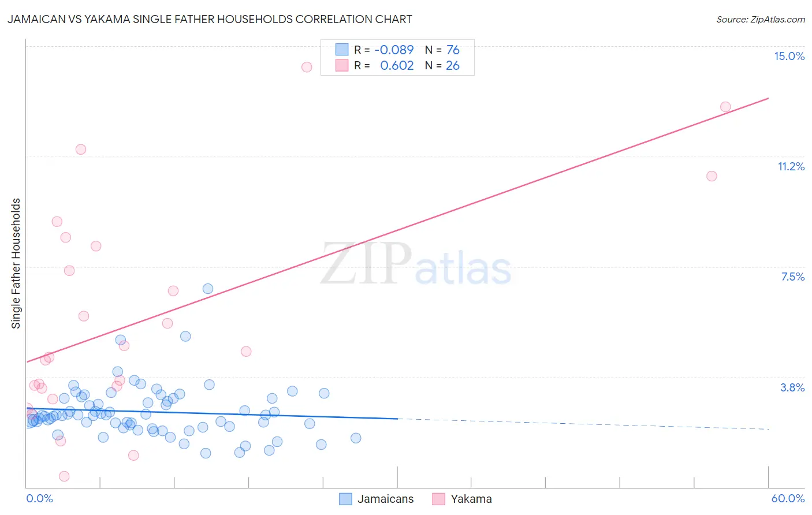Click the 15.0% y-axis label
This screenshot has height=515, width=812.
[x=789, y=56]
